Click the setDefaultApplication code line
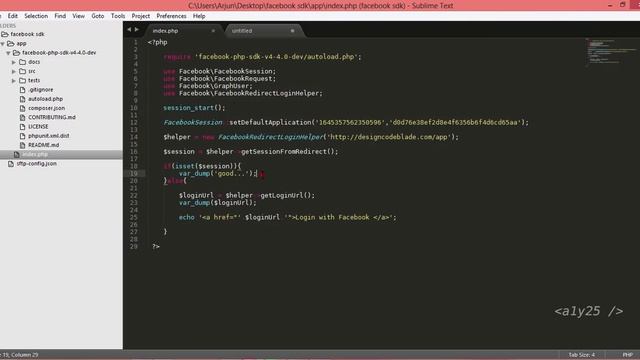This screenshot has height=360, width=640. 346,122
